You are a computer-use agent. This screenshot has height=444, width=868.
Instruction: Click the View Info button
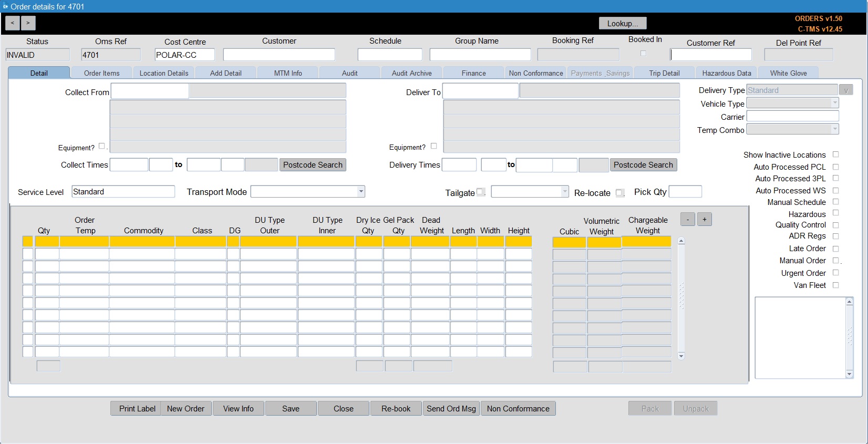pos(239,408)
